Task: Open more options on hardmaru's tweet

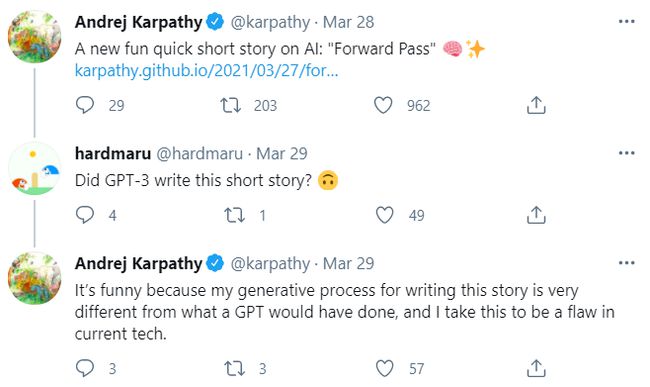Action: [626, 153]
